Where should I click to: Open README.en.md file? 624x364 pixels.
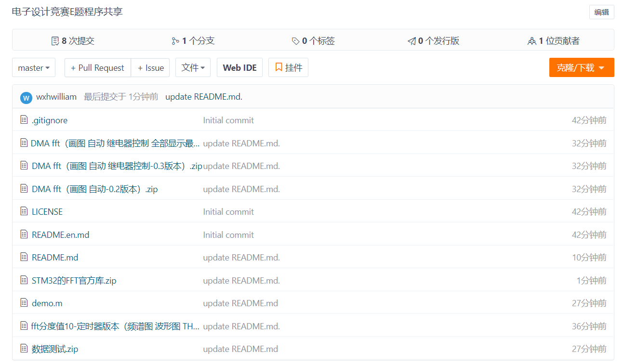[61, 234]
